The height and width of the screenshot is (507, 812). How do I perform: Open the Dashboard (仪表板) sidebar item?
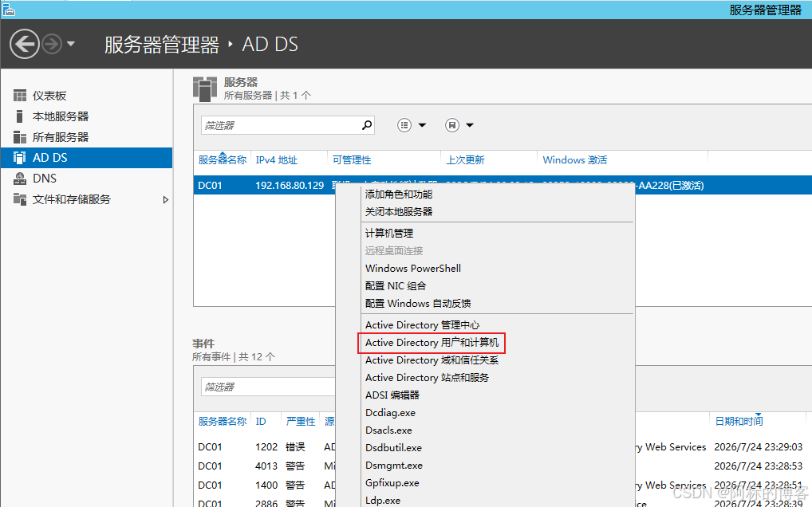(49, 96)
